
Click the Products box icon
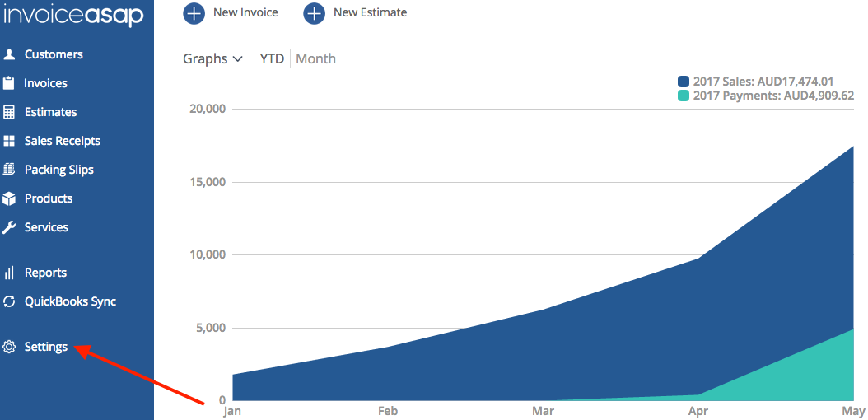[x=9, y=198]
